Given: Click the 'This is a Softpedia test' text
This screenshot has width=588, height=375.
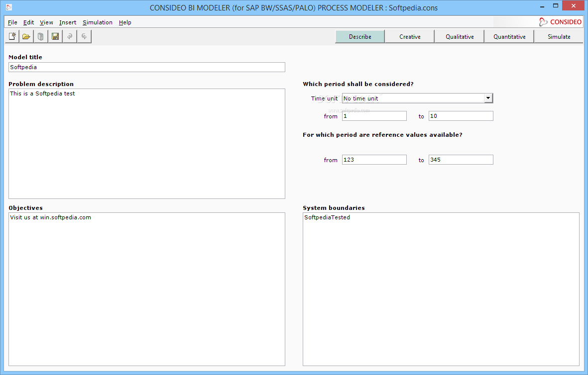Looking at the screenshot, I should [42, 94].
